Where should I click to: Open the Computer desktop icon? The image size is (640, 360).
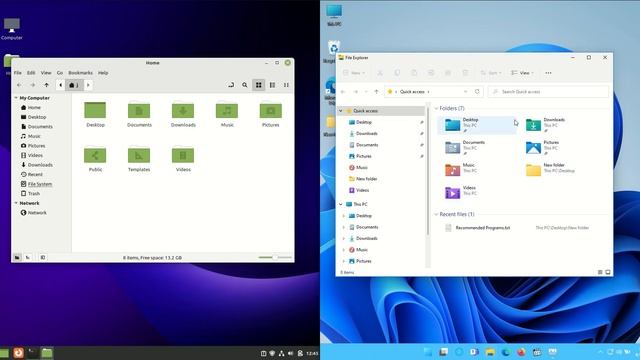11,29
